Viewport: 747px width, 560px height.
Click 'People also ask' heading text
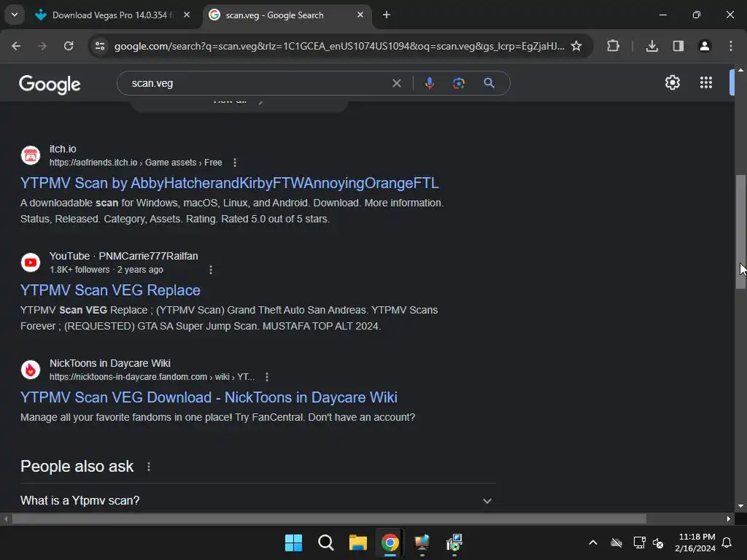(77, 467)
